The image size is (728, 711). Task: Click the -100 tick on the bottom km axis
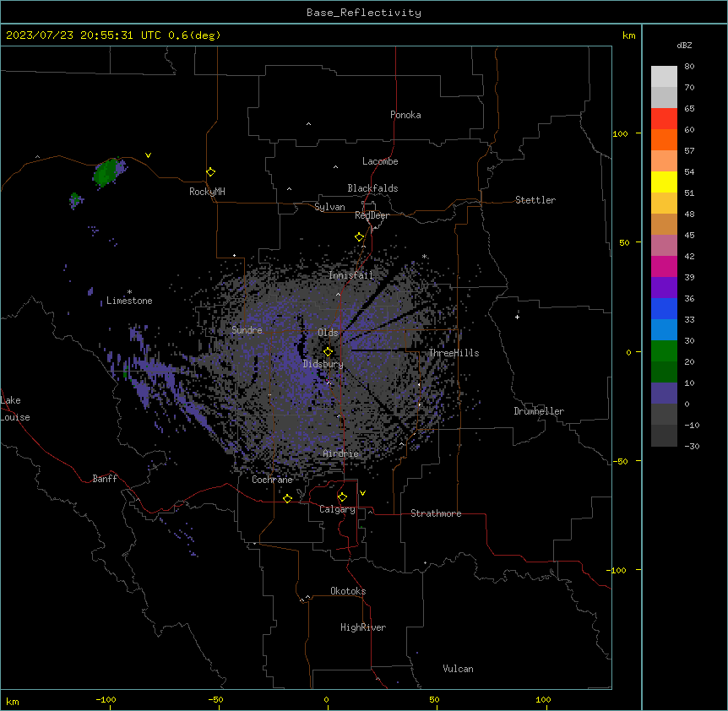tap(106, 699)
